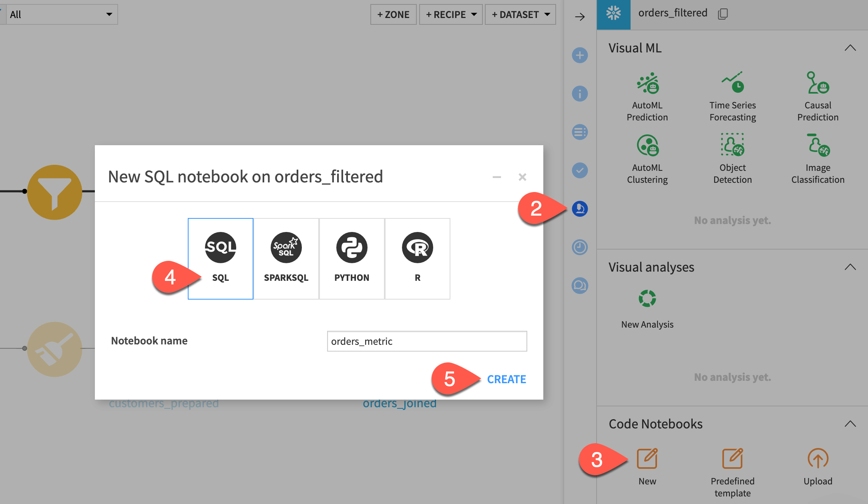The width and height of the screenshot is (868, 504).
Task: Choose Time Series Forecasting
Action: (x=732, y=96)
